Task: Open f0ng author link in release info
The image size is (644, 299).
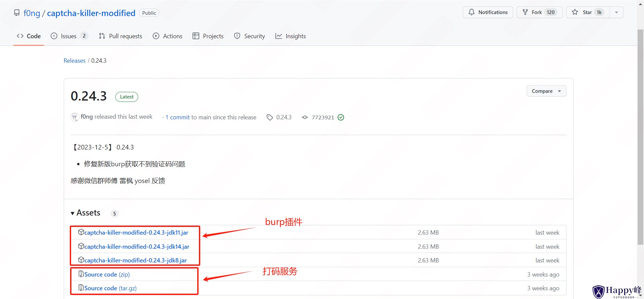Action: point(87,117)
